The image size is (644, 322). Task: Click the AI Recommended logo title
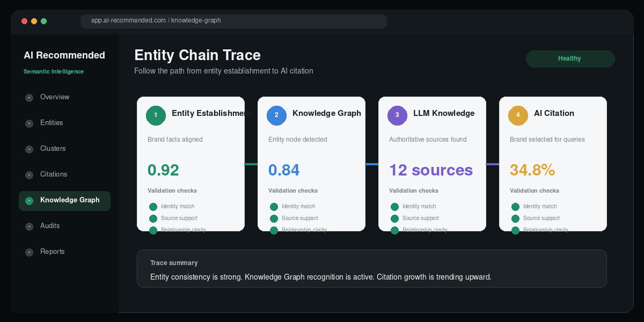(64, 55)
